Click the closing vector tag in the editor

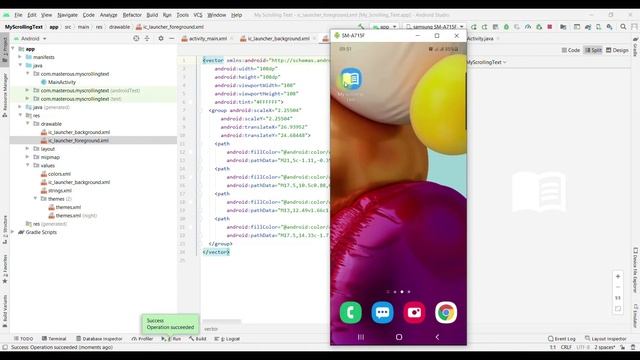tap(216, 252)
